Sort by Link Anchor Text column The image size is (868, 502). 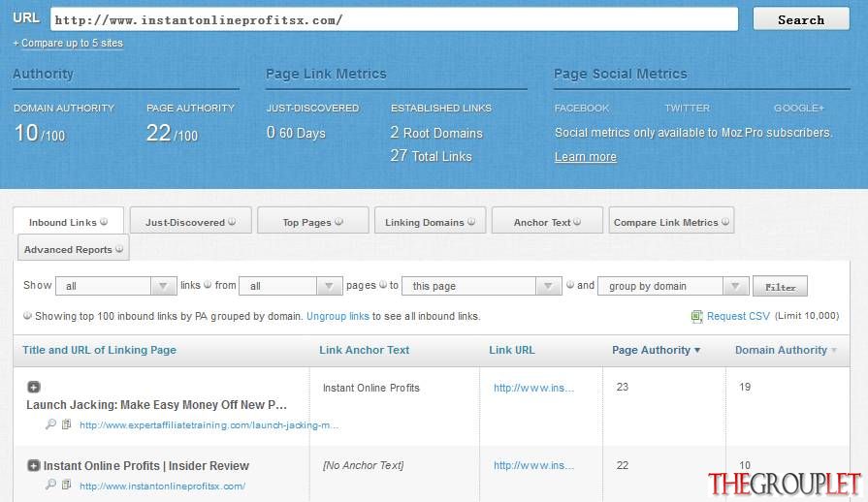[x=365, y=350]
